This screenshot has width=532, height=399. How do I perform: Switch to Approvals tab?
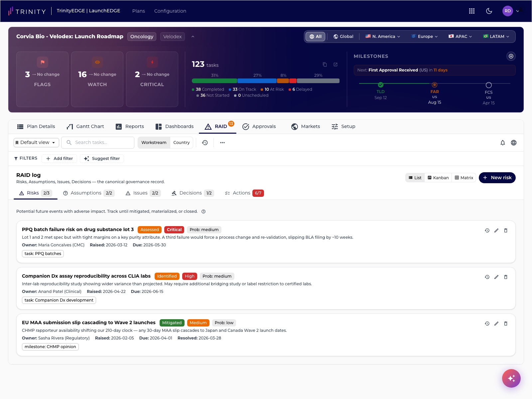click(x=259, y=126)
